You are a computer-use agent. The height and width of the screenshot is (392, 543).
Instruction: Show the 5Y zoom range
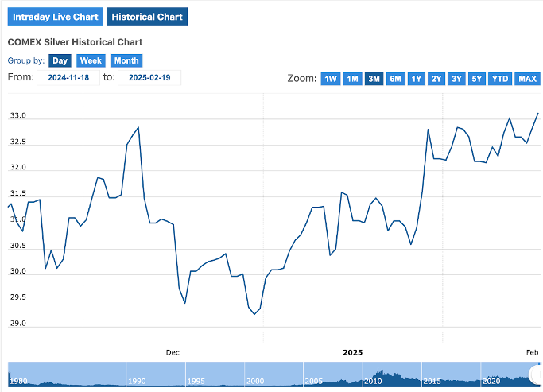pos(476,79)
